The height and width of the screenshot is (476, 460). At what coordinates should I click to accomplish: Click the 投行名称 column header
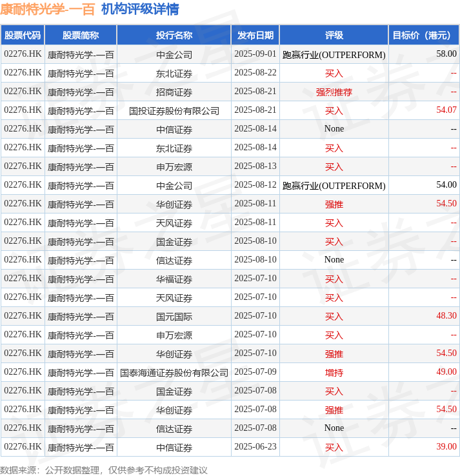point(174,35)
